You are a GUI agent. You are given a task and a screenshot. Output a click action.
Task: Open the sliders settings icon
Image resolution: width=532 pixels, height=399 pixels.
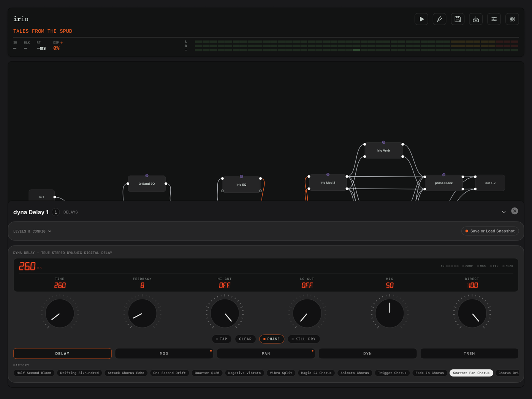[494, 19]
